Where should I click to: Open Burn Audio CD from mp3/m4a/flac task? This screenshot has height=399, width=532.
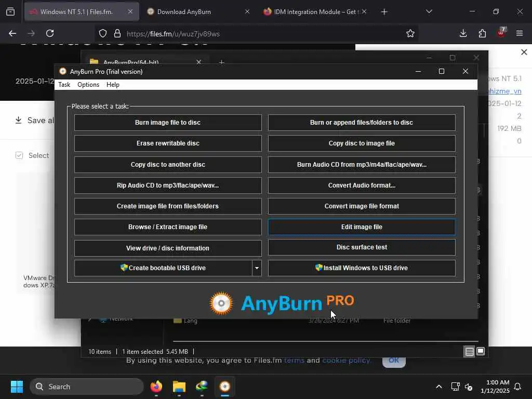click(x=362, y=165)
